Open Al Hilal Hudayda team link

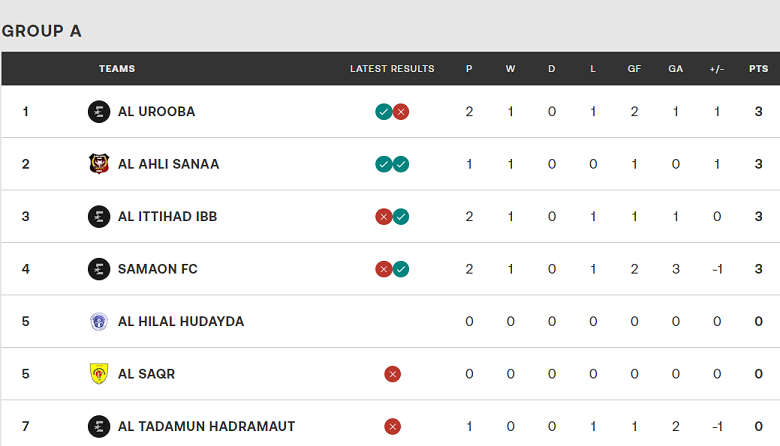(180, 322)
